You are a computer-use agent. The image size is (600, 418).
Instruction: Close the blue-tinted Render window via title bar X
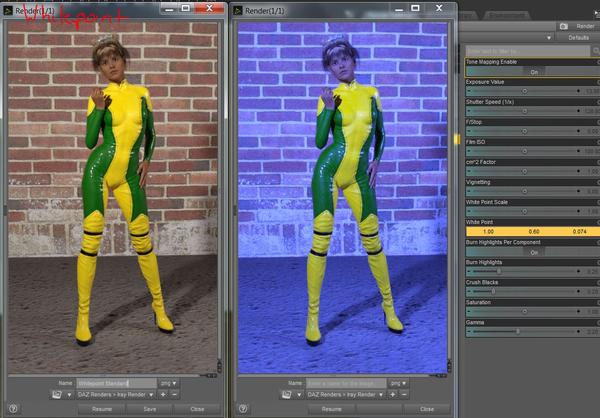(439, 8)
